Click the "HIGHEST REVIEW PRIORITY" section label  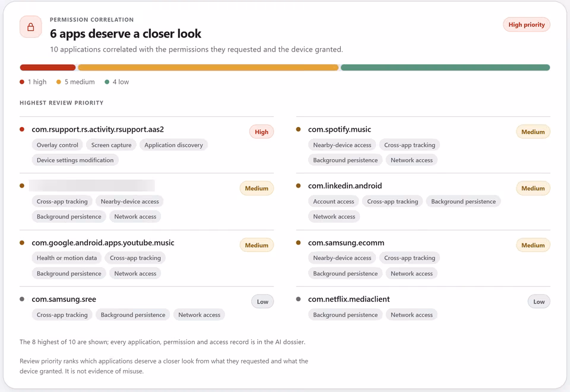click(61, 103)
